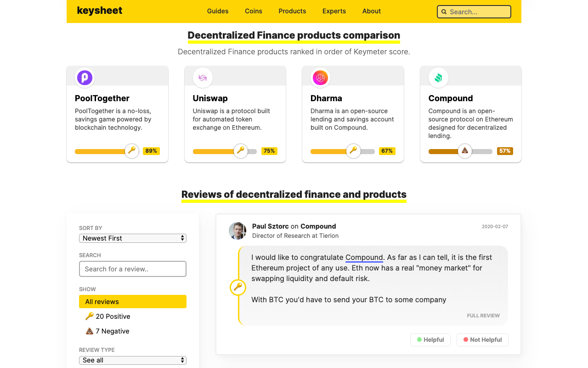Click the PoolTogether purple logo icon

coord(85,78)
